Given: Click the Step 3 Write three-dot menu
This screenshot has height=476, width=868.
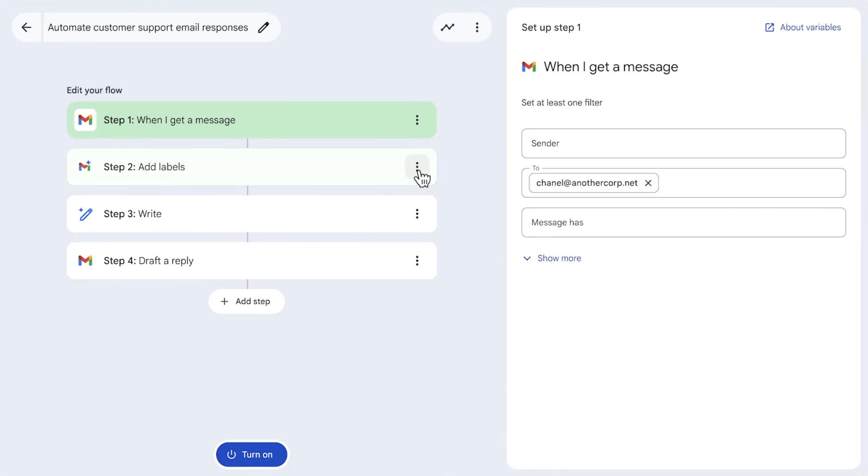Looking at the screenshot, I should [417, 214].
